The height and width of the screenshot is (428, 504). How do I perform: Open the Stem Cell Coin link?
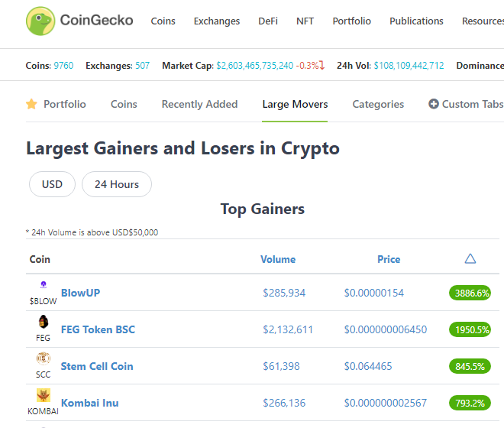tap(97, 366)
